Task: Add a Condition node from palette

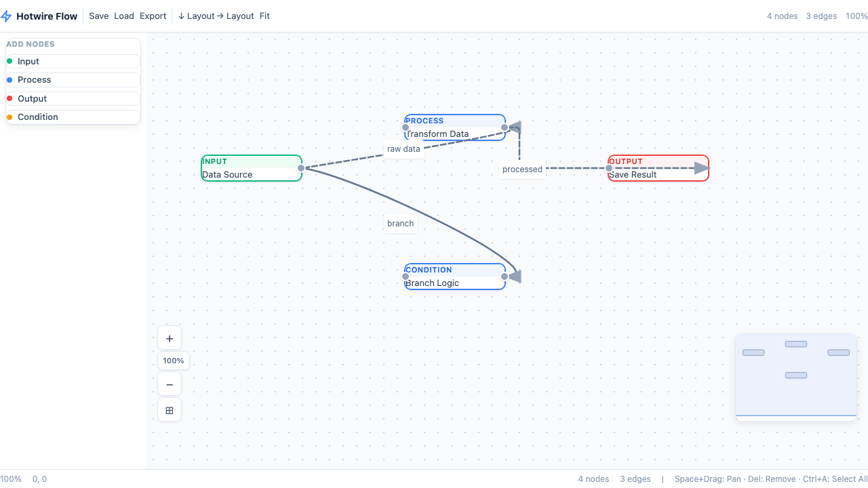Action: pyautogui.click(x=73, y=117)
